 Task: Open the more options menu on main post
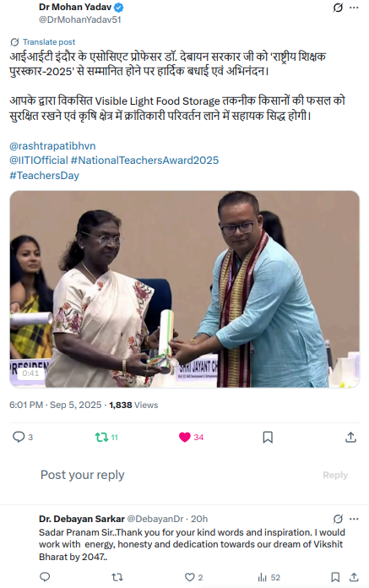click(354, 8)
